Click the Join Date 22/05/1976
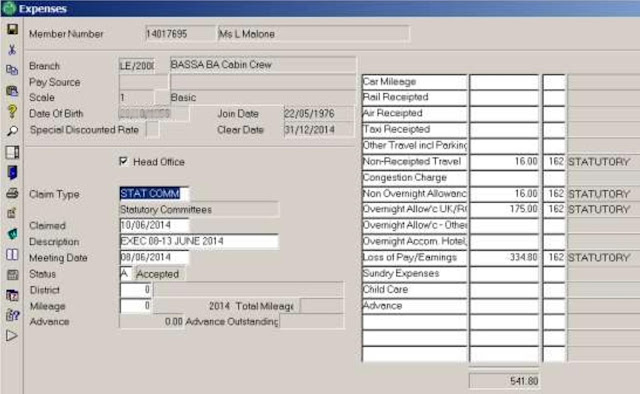 pyautogui.click(x=319, y=114)
